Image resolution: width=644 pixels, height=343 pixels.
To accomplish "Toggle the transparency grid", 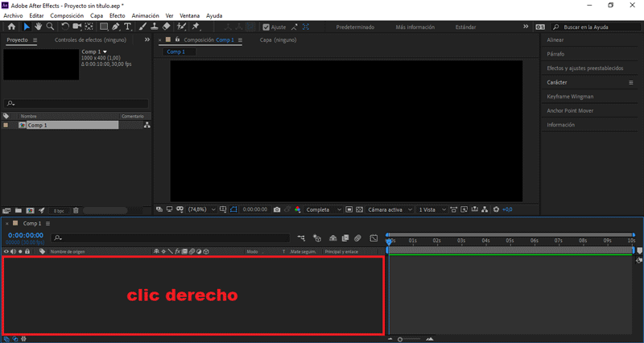I will 359,209.
